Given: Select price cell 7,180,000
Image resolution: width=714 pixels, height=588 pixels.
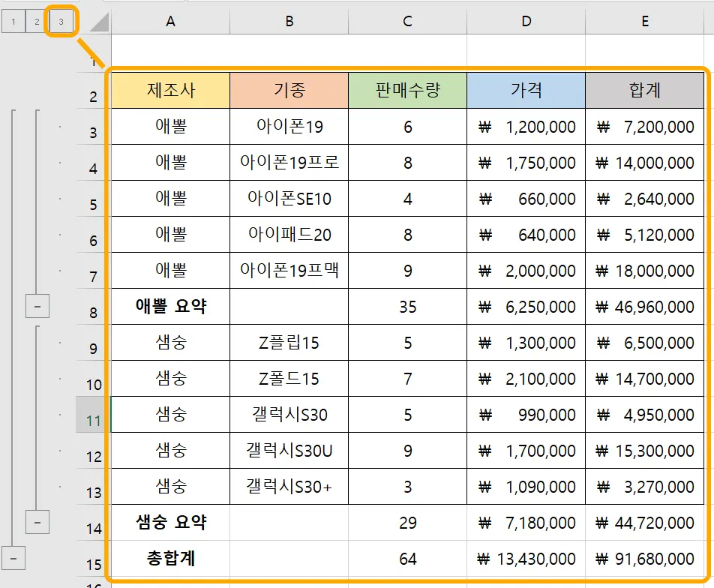Looking at the screenshot, I should click(x=526, y=523).
